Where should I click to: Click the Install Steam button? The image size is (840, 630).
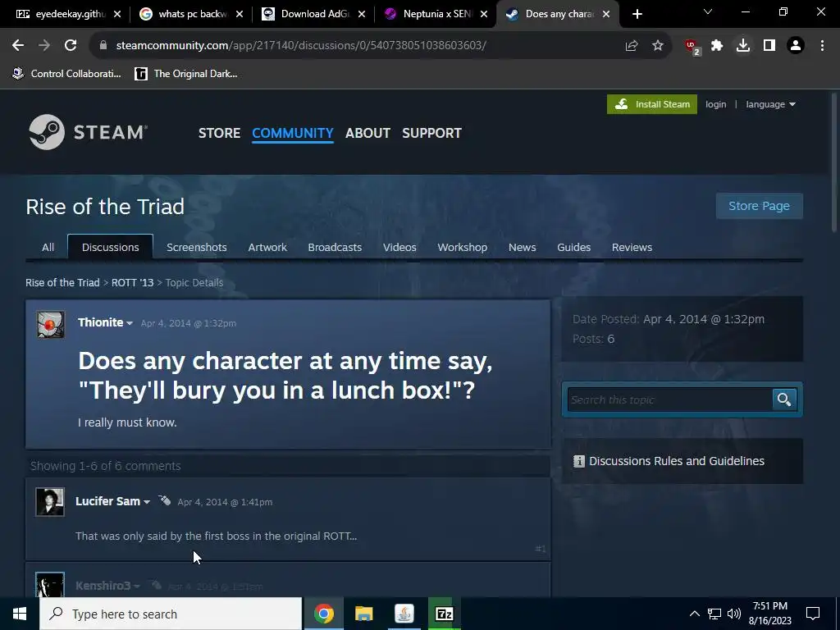(x=652, y=104)
